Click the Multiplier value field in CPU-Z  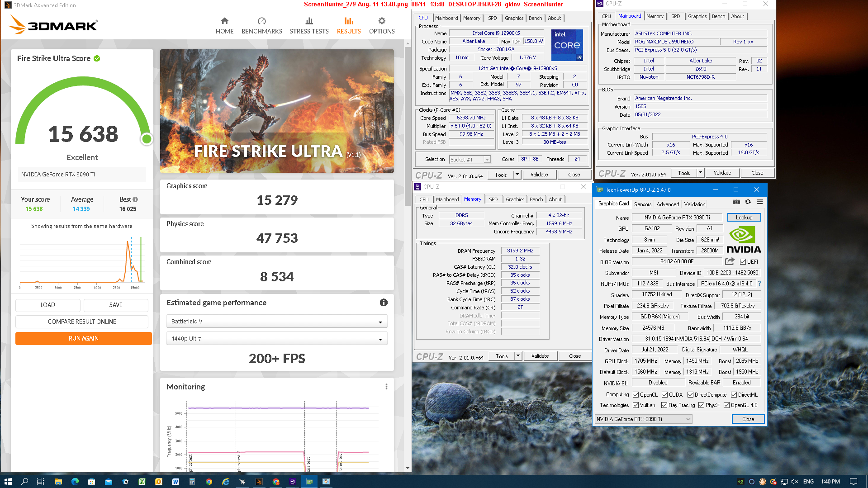pyautogui.click(x=471, y=126)
